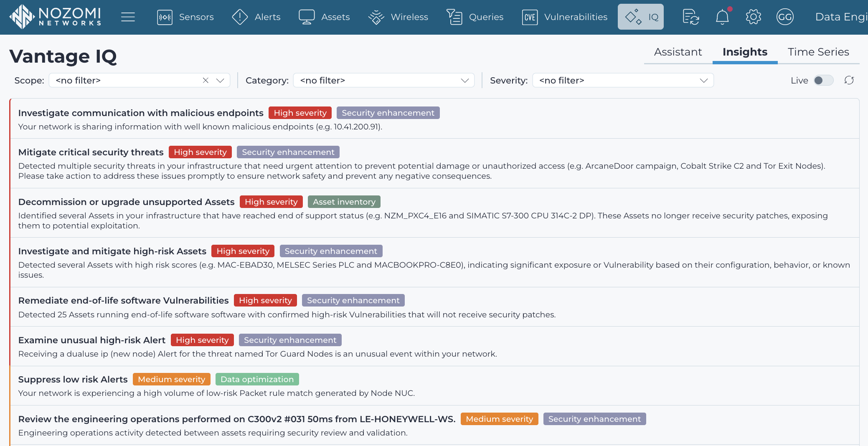868x446 pixels.
Task: Open Vulnerabilities from the top bar
Action: [x=565, y=17]
